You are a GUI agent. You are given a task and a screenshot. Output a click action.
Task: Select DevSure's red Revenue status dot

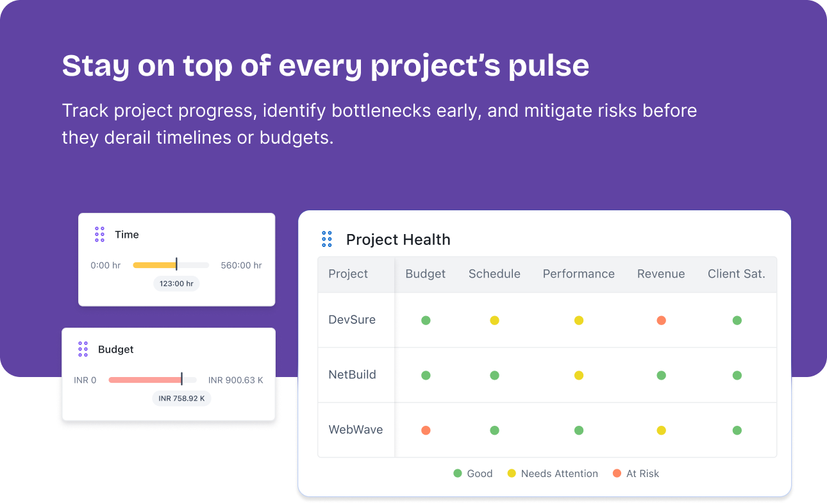(x=661, y=320)
